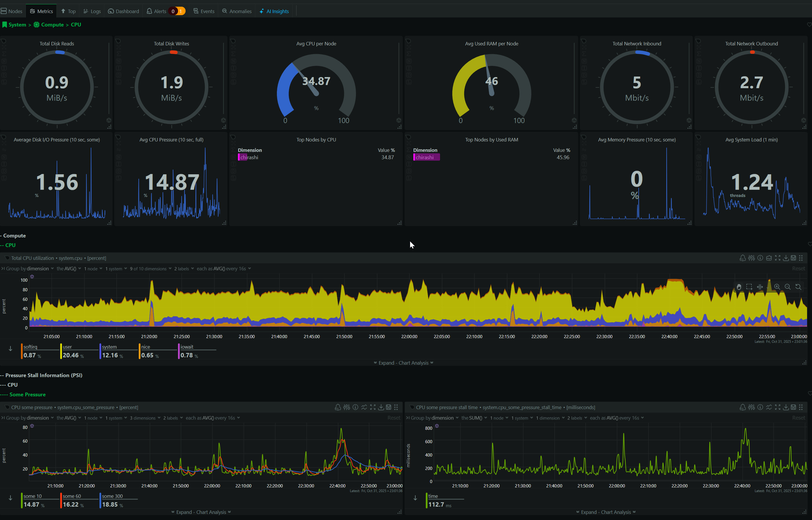This screenshot has height=520, width=812.
Task: Open alert bell on Total CPU utilization chart
Action: [x=742, y=258]
